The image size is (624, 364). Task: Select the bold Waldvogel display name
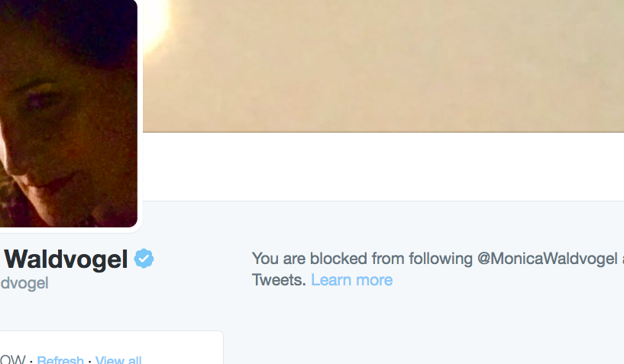coord(66,259)
